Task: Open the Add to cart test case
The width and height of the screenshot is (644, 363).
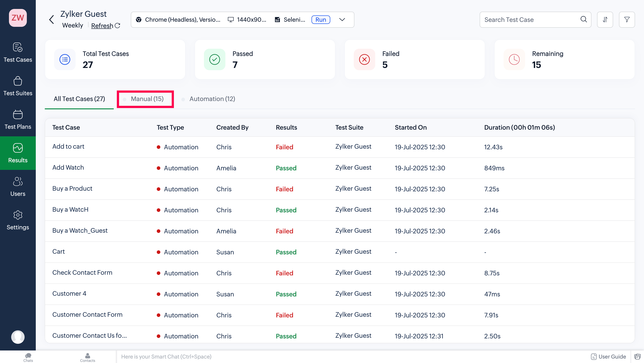Action: click(68, 147)
